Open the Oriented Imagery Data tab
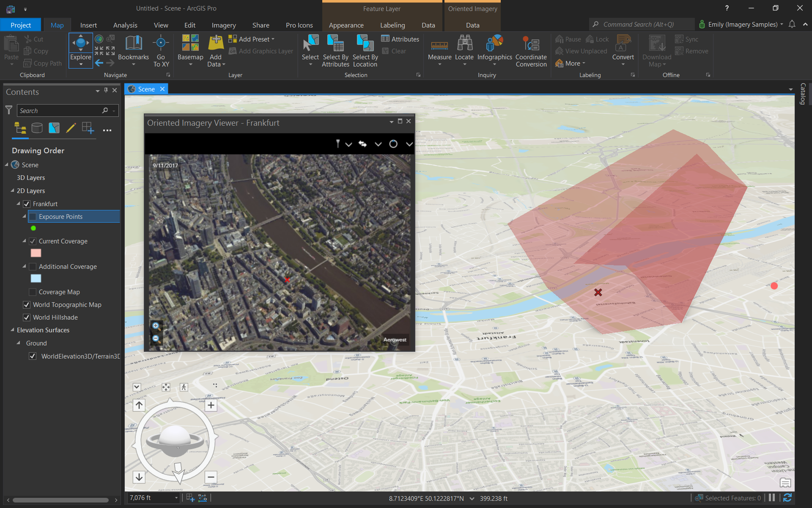The image size is (812, 508). click(x=472, y=25)
